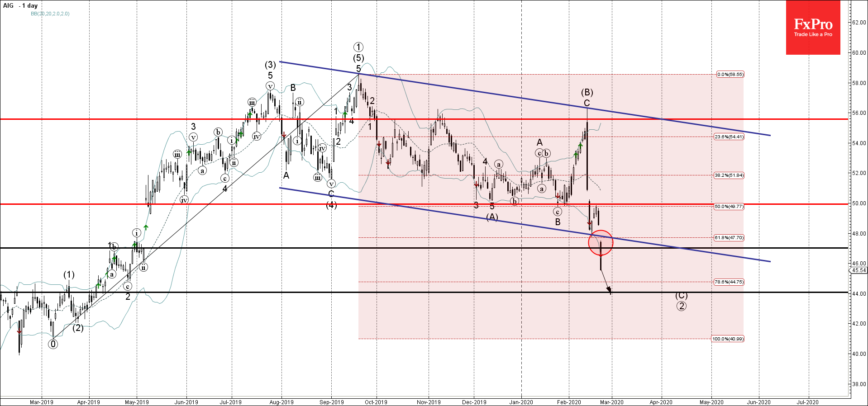Click the 50.0%(49.77) retracement label
Viewport: 868px width, 406px height.
729,206
